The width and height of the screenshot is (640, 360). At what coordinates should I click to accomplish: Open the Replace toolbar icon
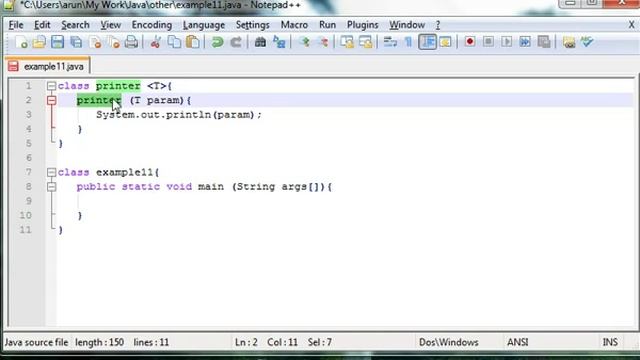tap(279, 42)
